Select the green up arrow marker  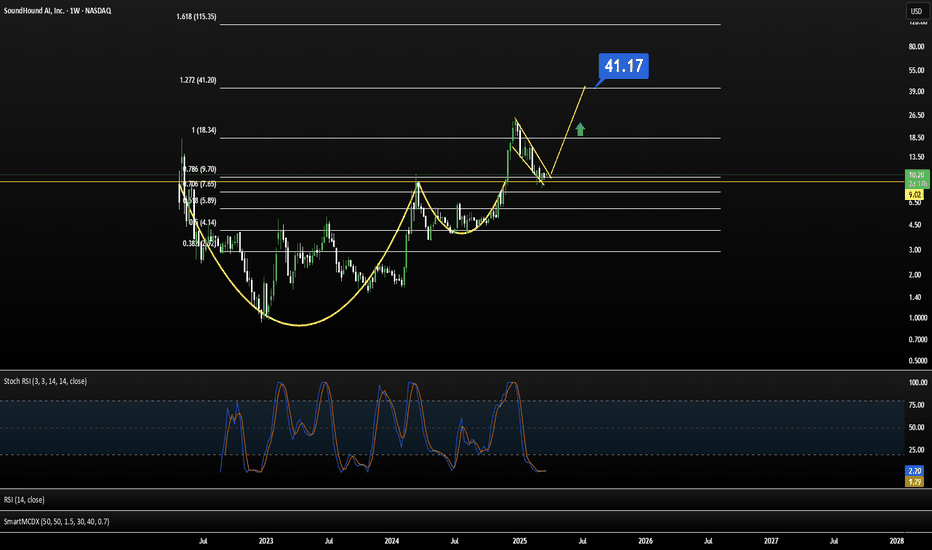coord(580,129)
